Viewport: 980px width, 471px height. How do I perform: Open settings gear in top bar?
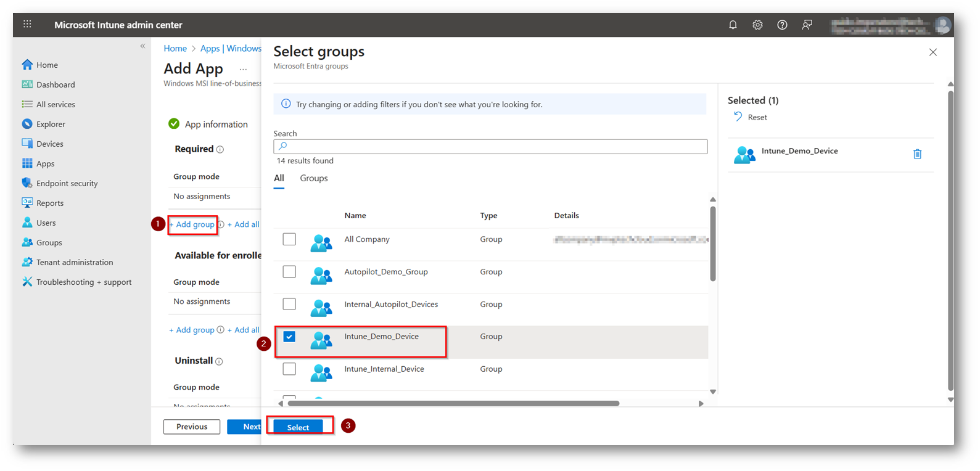point(757,25)
